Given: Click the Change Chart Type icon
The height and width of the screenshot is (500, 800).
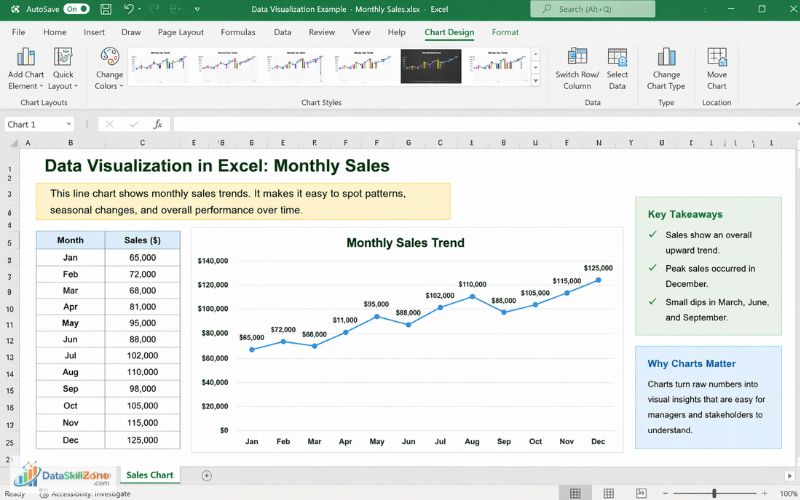Looking at the screenshot, I should pos(666,56).
